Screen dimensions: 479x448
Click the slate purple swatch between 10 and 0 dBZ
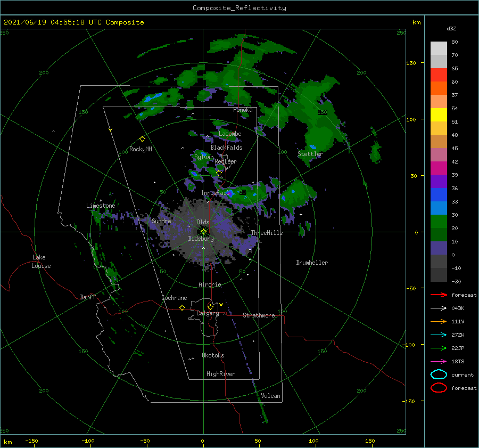coord(439,248)
